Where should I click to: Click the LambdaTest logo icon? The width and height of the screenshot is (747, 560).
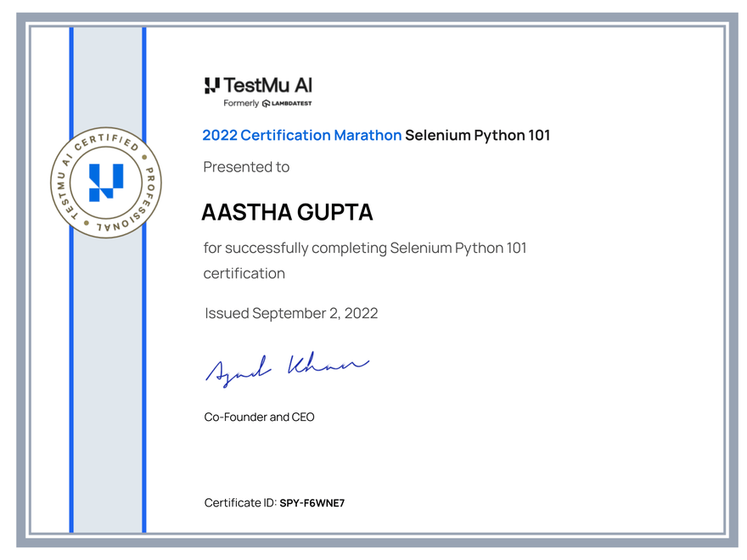click(265, 103)
